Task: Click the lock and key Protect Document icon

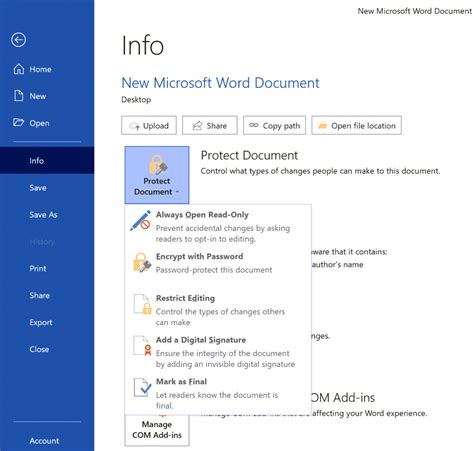Action: point(157,165)
